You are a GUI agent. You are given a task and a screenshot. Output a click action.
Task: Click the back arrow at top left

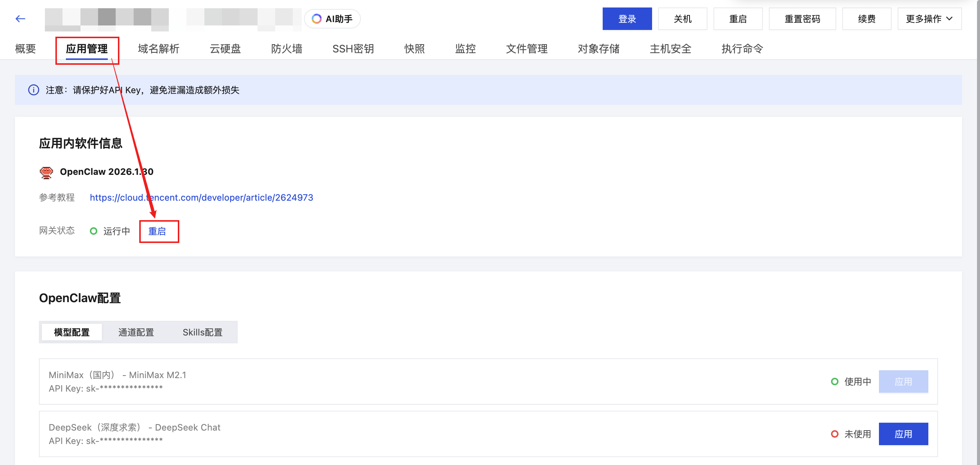tap(20, 18)
